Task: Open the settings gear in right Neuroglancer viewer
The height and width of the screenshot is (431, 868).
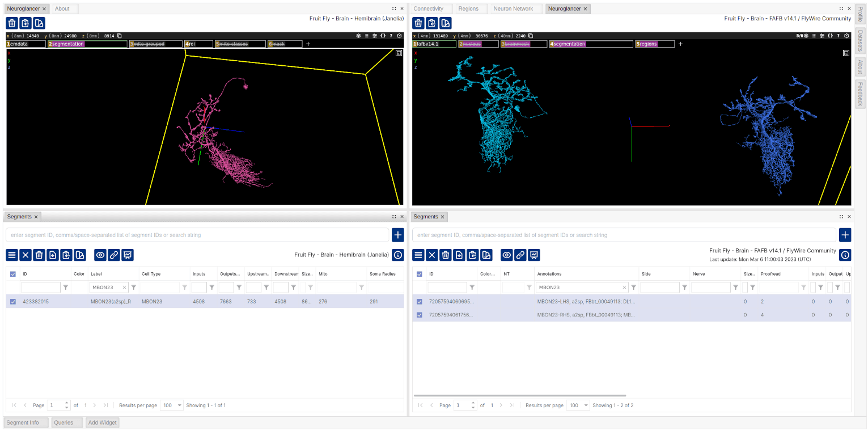Action: (x=846, y=35)
